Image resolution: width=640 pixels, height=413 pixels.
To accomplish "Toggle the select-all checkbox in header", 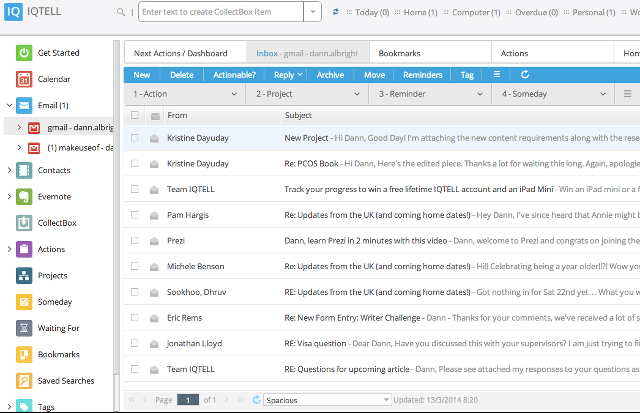I will (135, 115).
